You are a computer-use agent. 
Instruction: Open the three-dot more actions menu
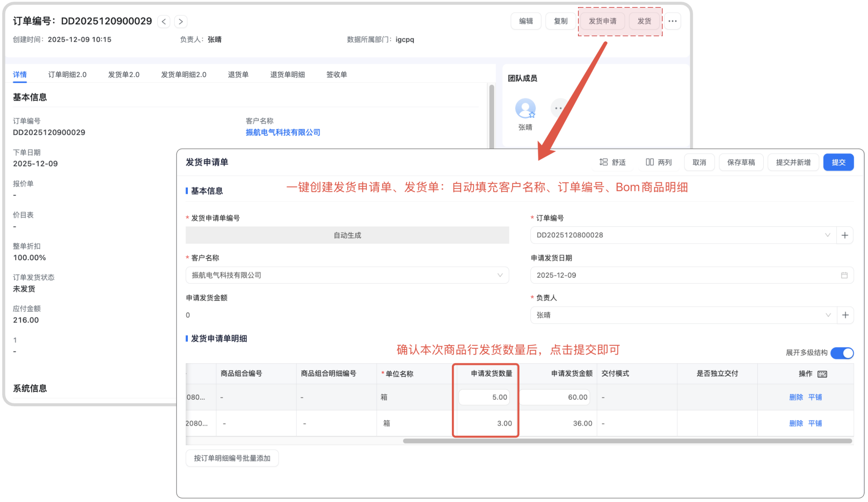[x=672, y=21]
